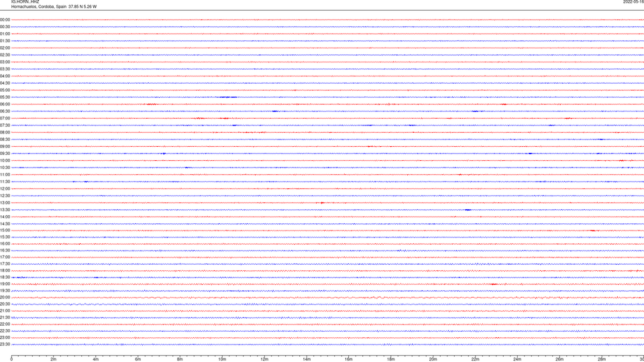This screenshot has width=644, height=362.
Task: Select the 07:00 trace time label
Action: tap(5, 118)
